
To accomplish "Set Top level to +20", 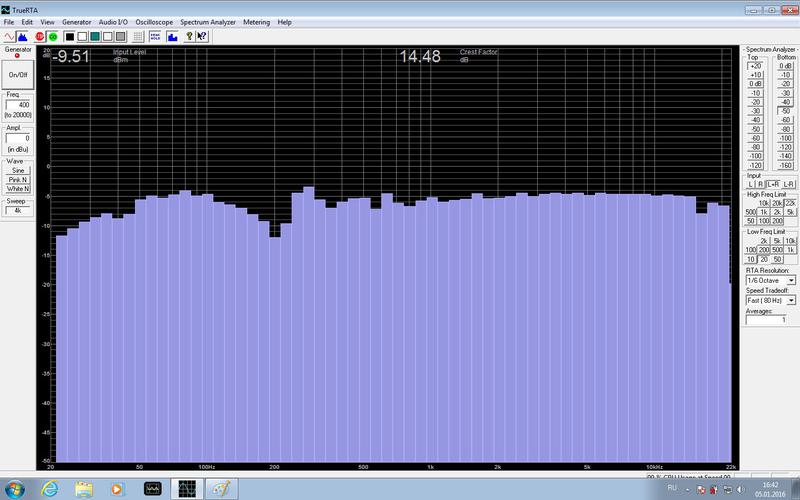I will [x=756, y=66].
